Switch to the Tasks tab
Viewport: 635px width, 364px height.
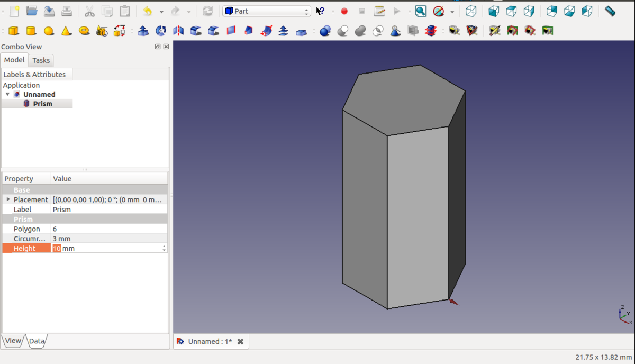[x=41, y=60]
